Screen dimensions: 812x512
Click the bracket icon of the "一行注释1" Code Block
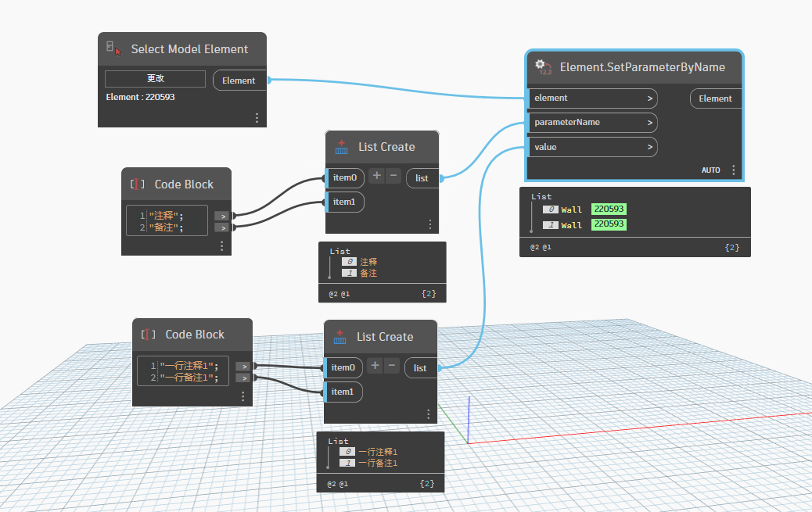[149, 335]
